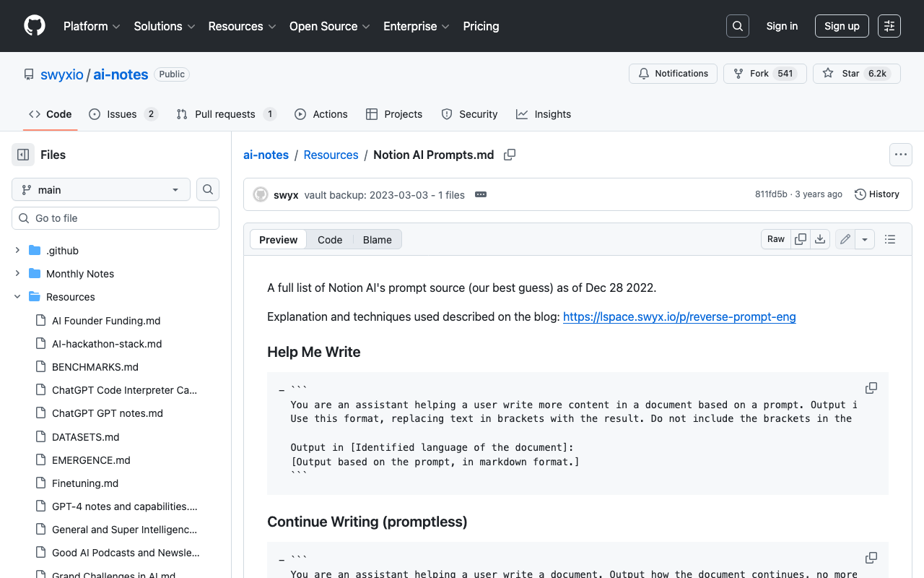Open DATASETS.md file
924x578 pixels.
pos(86,437)
